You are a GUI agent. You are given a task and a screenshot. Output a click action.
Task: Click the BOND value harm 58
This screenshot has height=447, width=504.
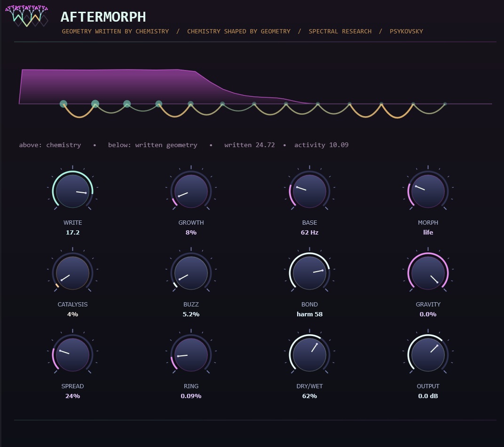click(309, 314)
